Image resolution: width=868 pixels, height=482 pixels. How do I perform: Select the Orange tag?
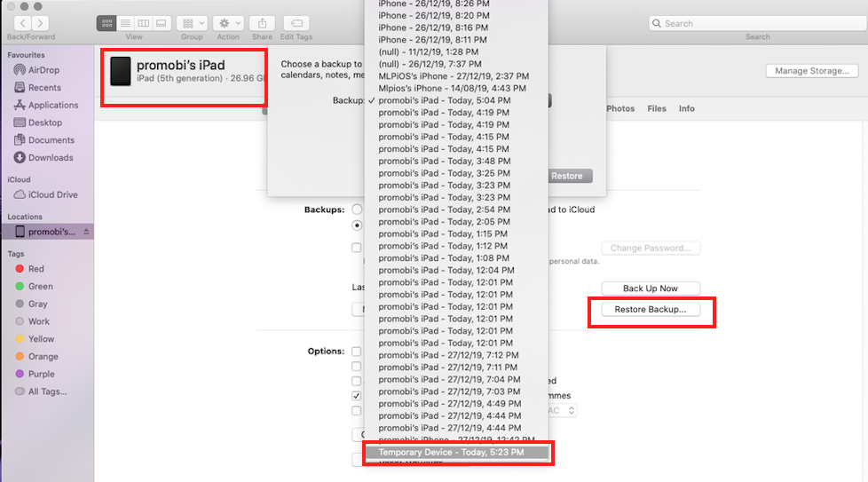(x=43, y=357)
